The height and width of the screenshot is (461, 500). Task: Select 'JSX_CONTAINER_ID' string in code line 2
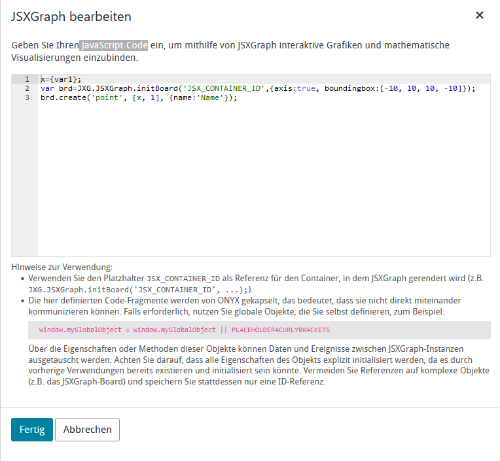(x=224, y=88)
